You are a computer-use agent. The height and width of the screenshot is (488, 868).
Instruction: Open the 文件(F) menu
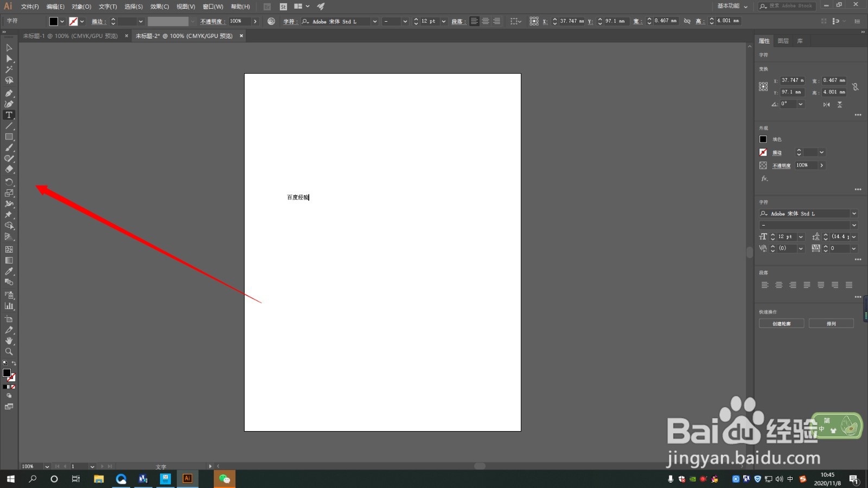tap(30, 7)
